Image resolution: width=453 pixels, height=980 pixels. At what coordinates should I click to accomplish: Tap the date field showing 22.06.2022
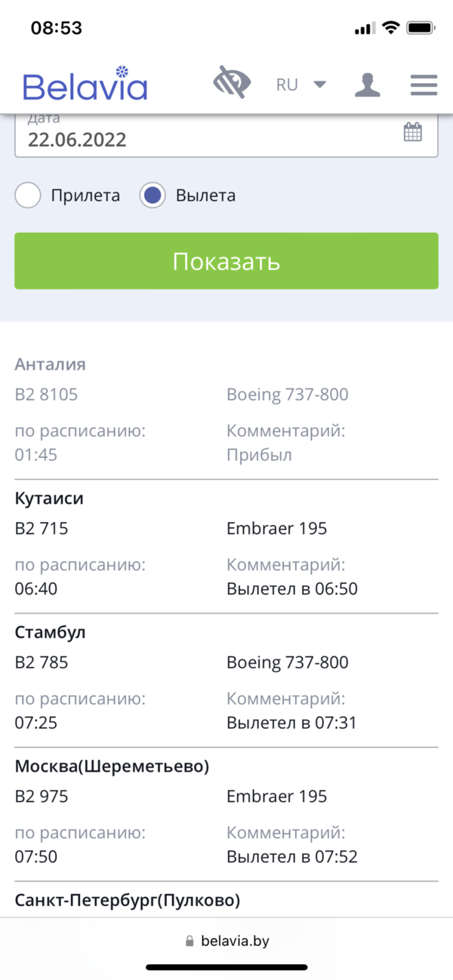pos(204,139)
